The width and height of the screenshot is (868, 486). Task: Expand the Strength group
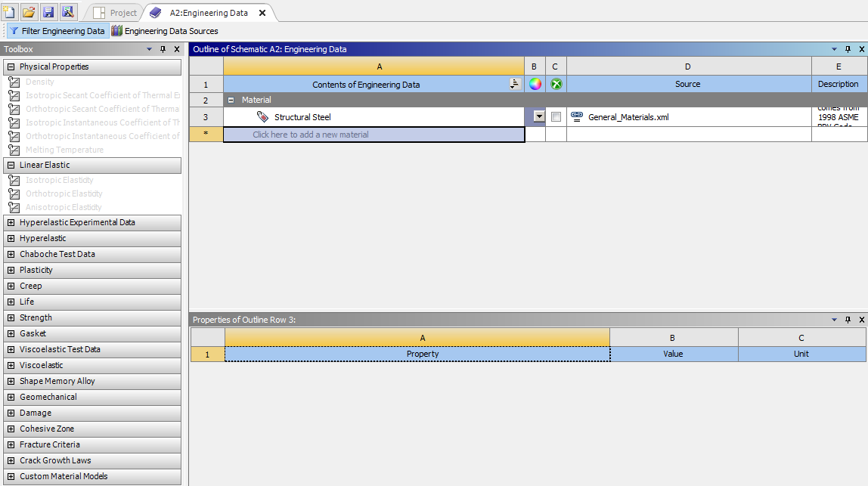coord(11,317)
